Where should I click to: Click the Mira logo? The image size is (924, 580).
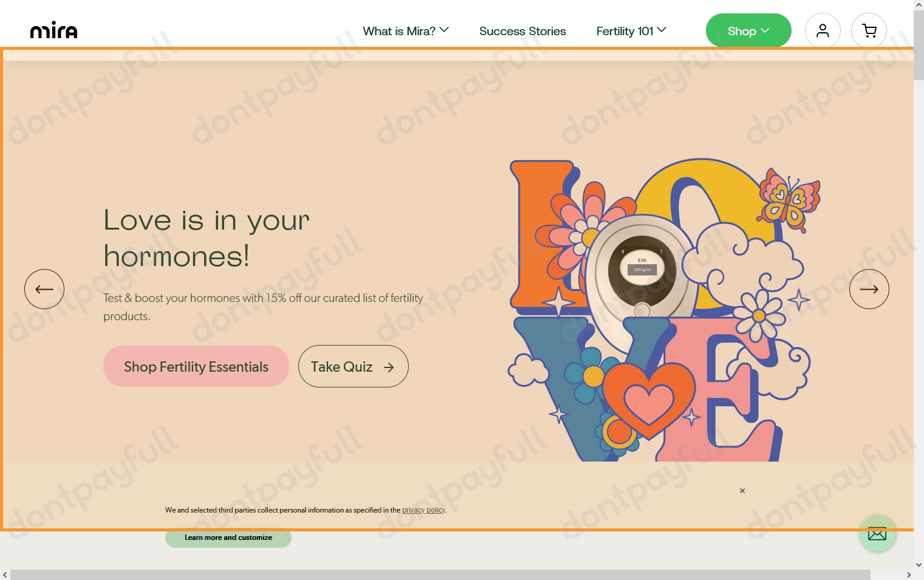53,29
